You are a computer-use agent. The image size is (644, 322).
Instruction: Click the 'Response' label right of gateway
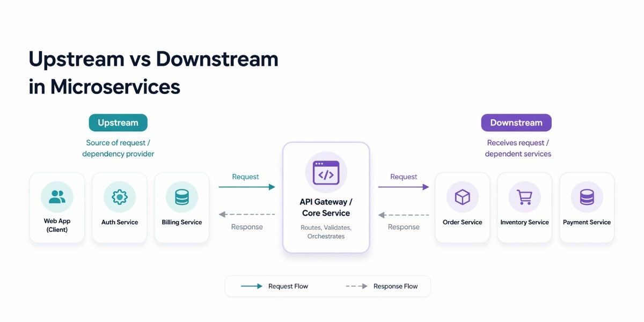point(404,227)
